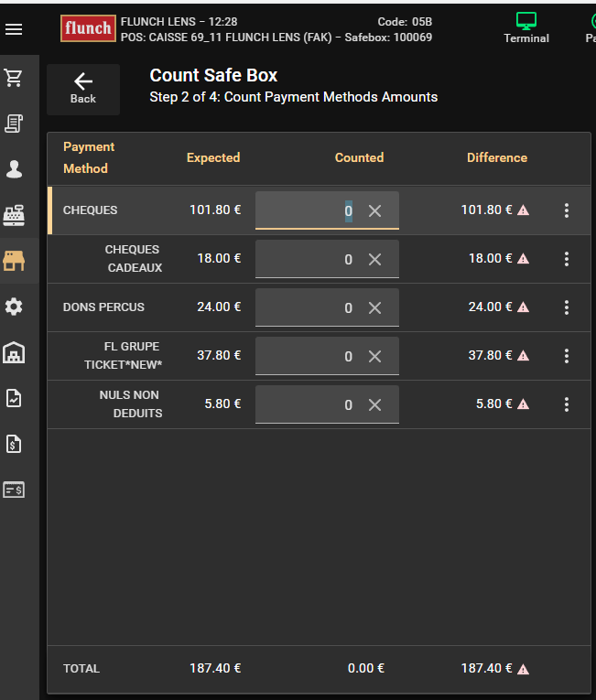The height and width of the screenshot is (700, 596).
Task: Open the customer profile icon
Action: pos(14,169)
